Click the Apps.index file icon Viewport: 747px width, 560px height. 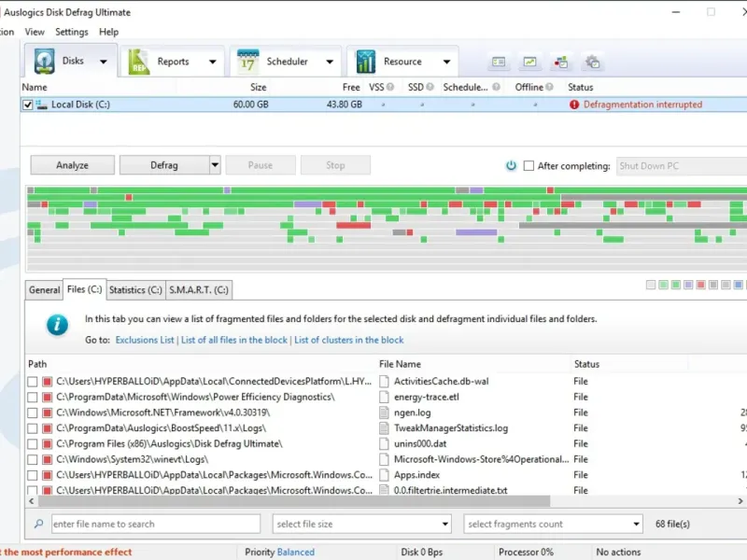coord(384,475)
